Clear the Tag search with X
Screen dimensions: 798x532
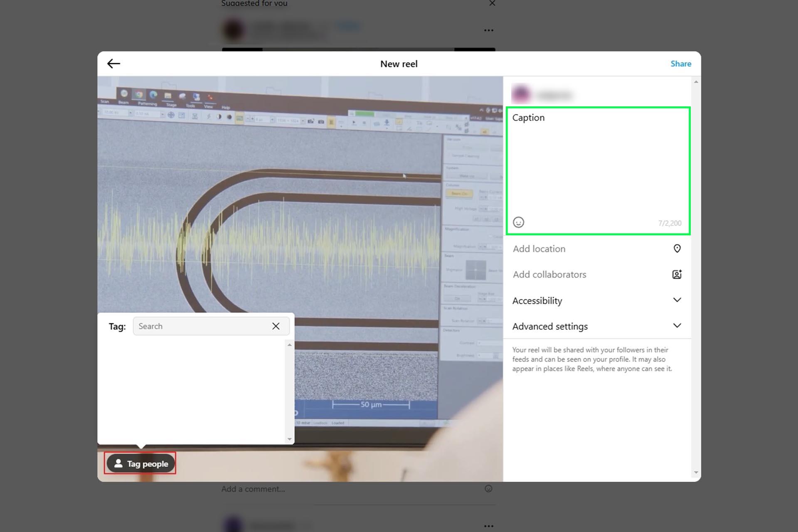276,326
